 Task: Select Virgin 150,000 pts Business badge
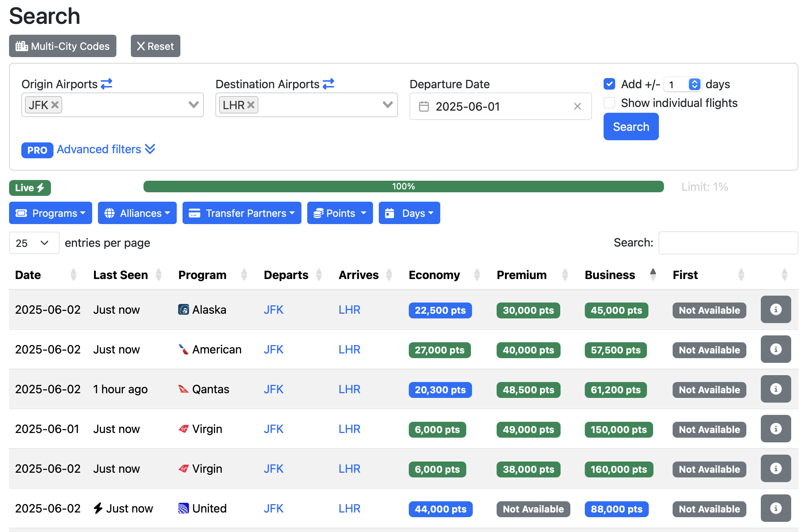(619, 430)
